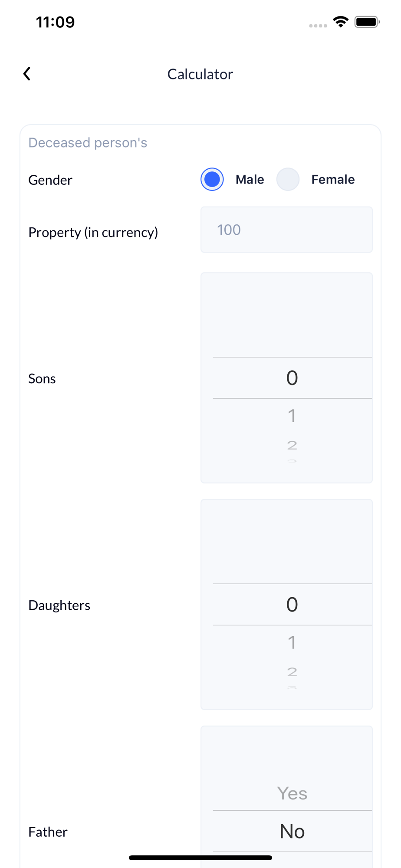Choose 2 in the Daughters picker
The width and height of the screenshot is (401, 868).
coord(292,672)
